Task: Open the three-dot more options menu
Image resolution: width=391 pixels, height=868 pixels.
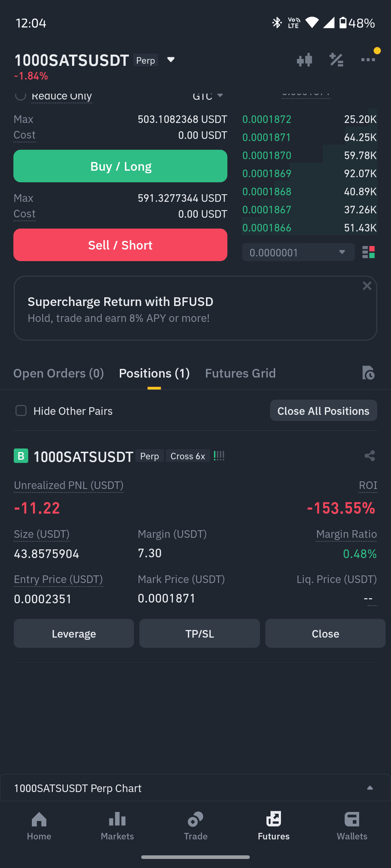Action: pyautogui.click(x=368, y=60)
